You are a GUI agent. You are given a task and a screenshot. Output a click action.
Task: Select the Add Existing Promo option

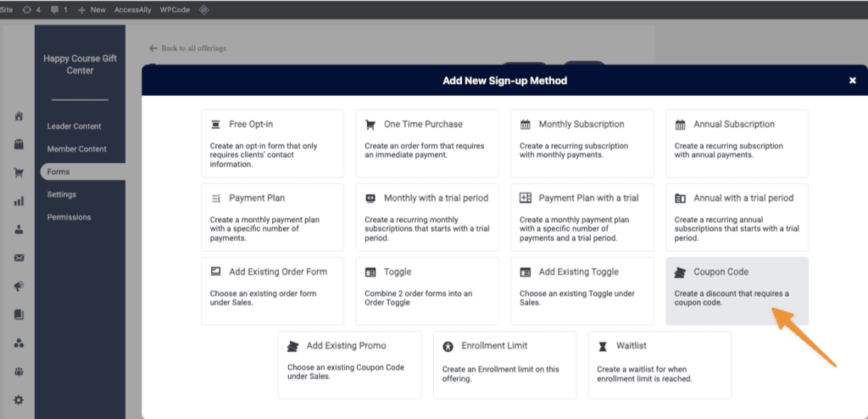[x=349, y=364]
